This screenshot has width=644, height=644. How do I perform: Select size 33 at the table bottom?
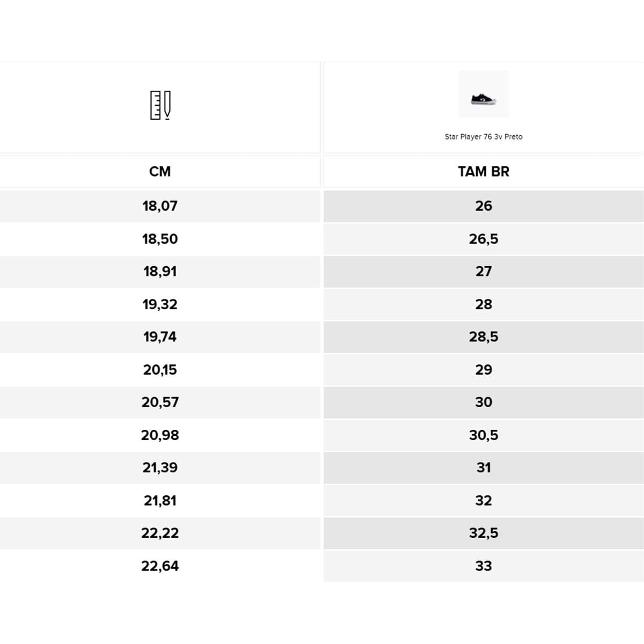[484, 566]
